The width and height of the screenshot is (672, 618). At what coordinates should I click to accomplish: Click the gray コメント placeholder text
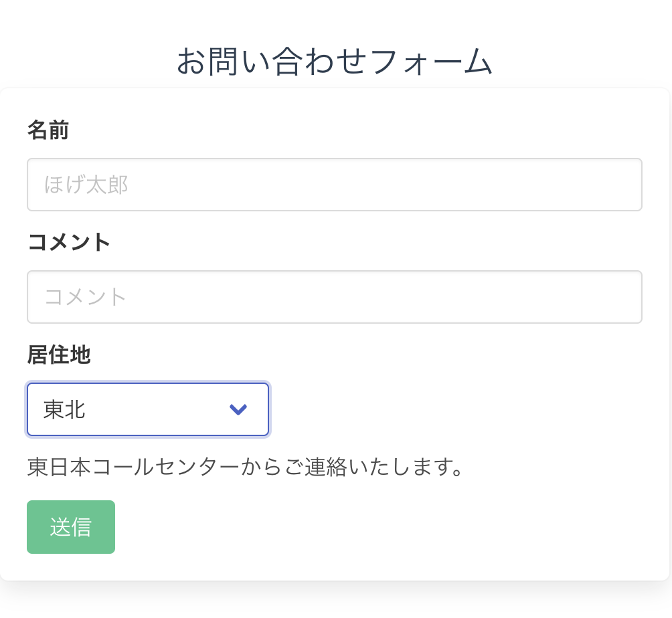point(86,297)
